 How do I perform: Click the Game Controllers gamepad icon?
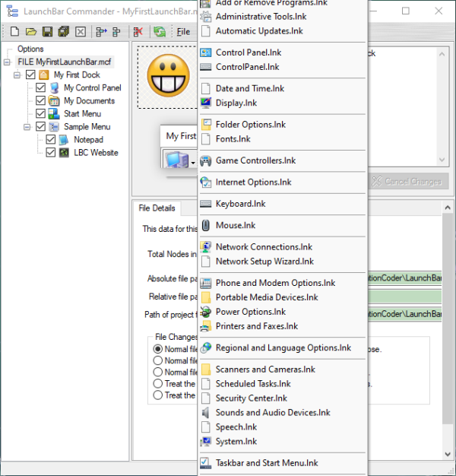[206, 160]
